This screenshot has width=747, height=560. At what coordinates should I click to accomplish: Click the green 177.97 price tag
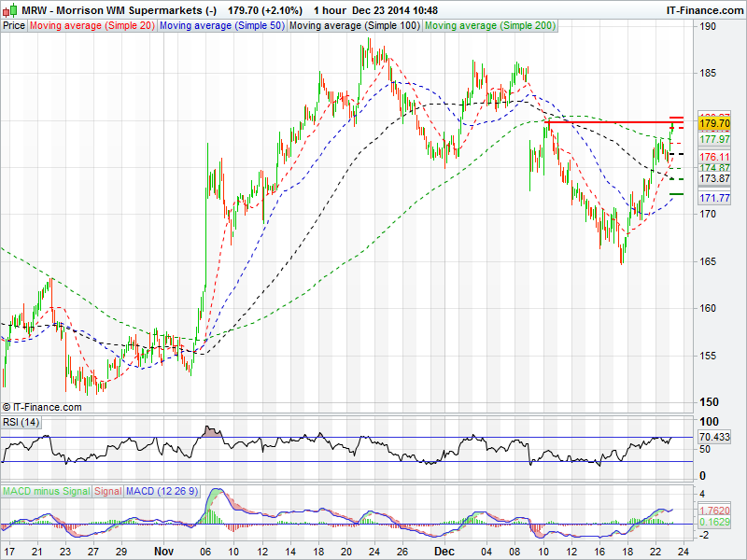coord(714,139)
